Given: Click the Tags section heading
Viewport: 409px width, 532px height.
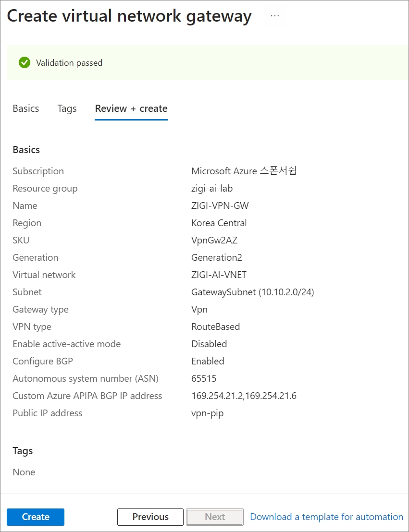Looking at the screenshot, I should [x=23, y=451].
